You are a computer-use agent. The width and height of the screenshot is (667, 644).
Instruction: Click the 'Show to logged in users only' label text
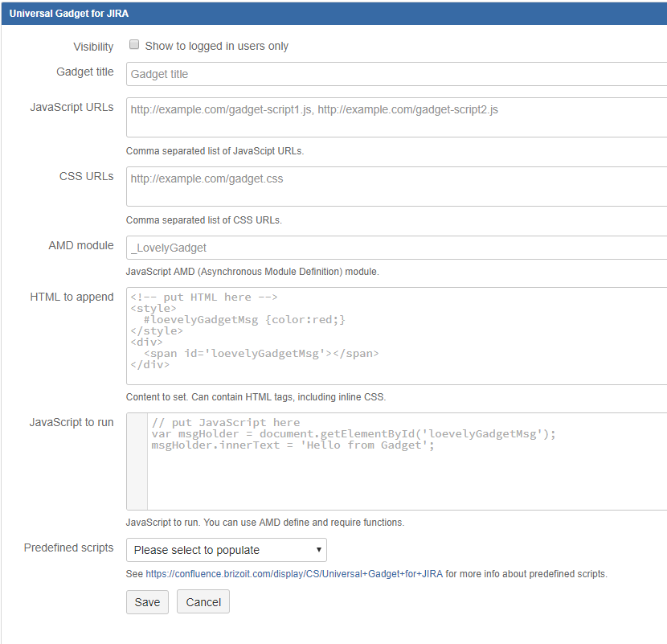(216, 47)
